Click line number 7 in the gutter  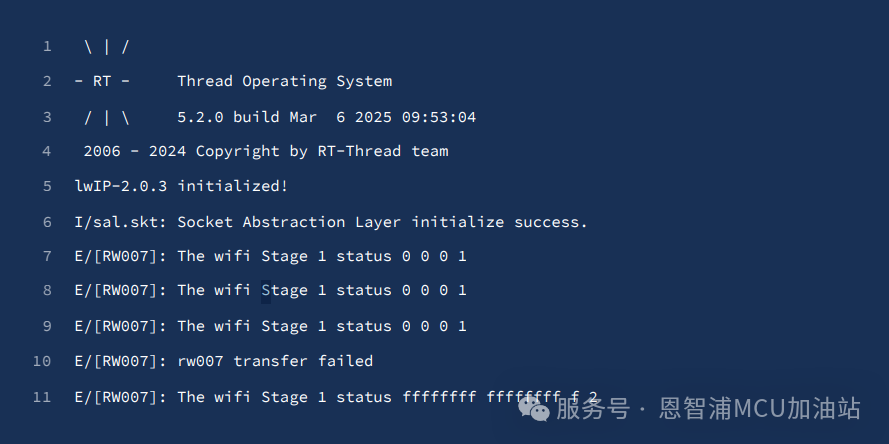coord(47,256)
